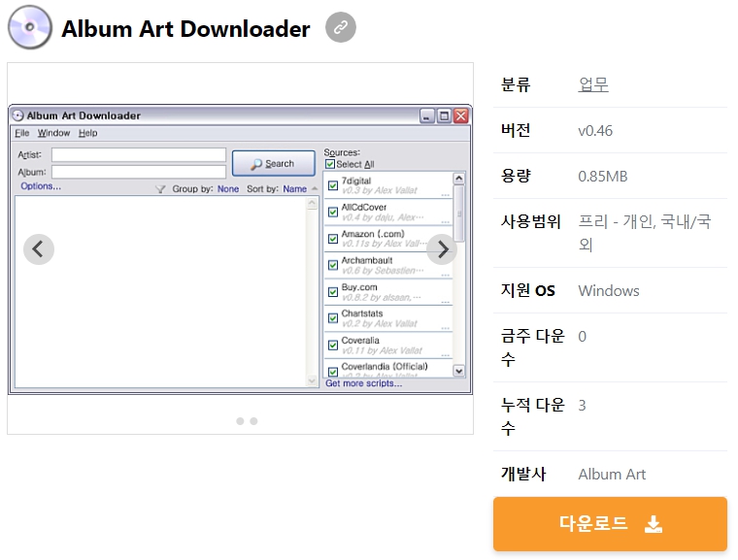Click the Windows supported OS text

609,291
